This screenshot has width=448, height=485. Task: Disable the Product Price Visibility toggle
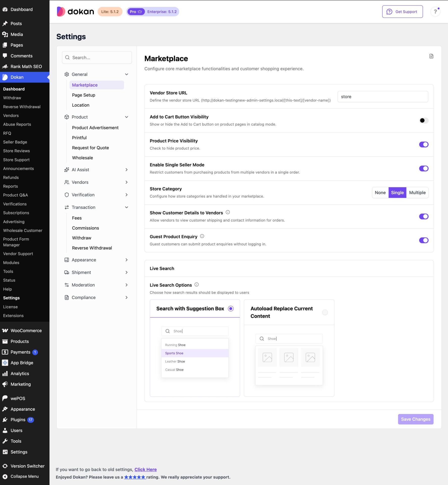coord(424,144)
